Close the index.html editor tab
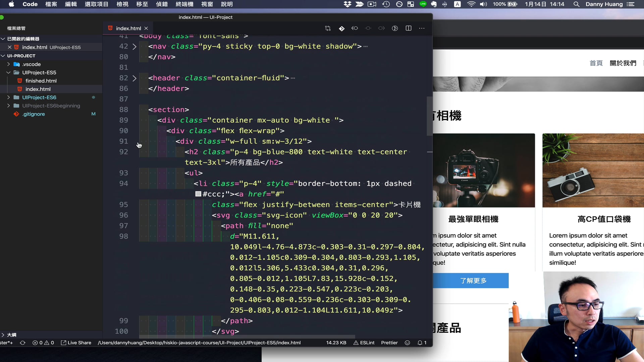This screenshot has width=644, height=362. [x=146, y=28]
